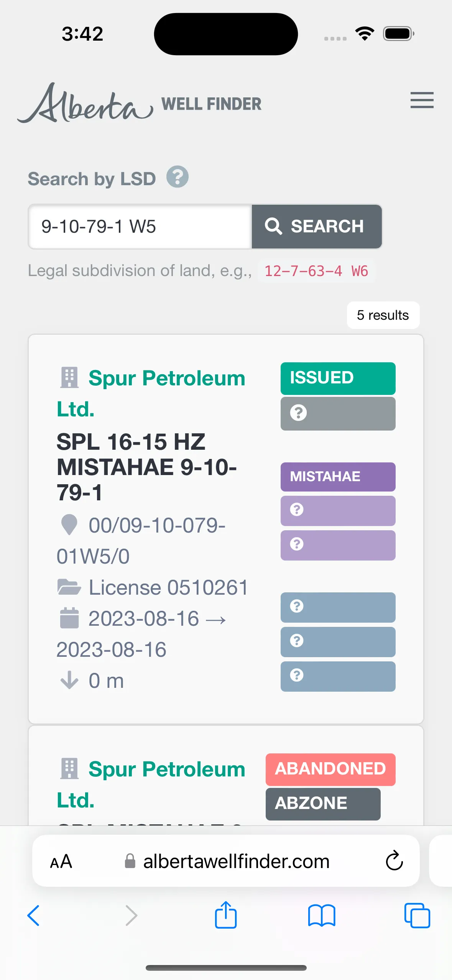The height and width of the screenshot is (980, 452).
Task: Click the first light purple question badge
Action: pyautogui.click(x=338, y=510)
